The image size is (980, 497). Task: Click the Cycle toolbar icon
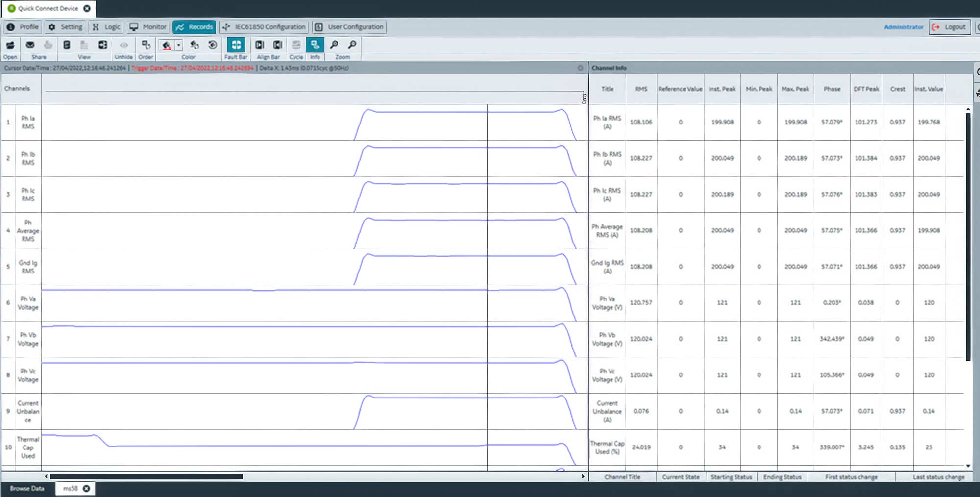pyautogui.click(x=296, y=45)
